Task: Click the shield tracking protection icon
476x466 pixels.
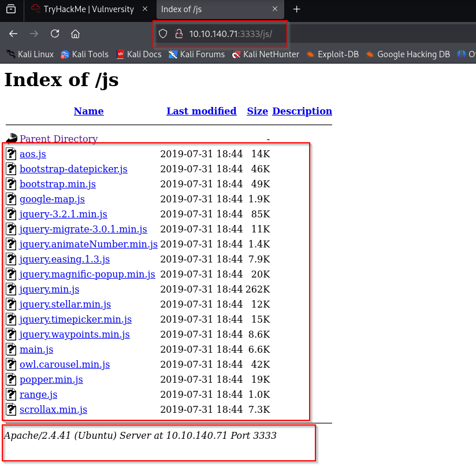Action: point(163,34)
